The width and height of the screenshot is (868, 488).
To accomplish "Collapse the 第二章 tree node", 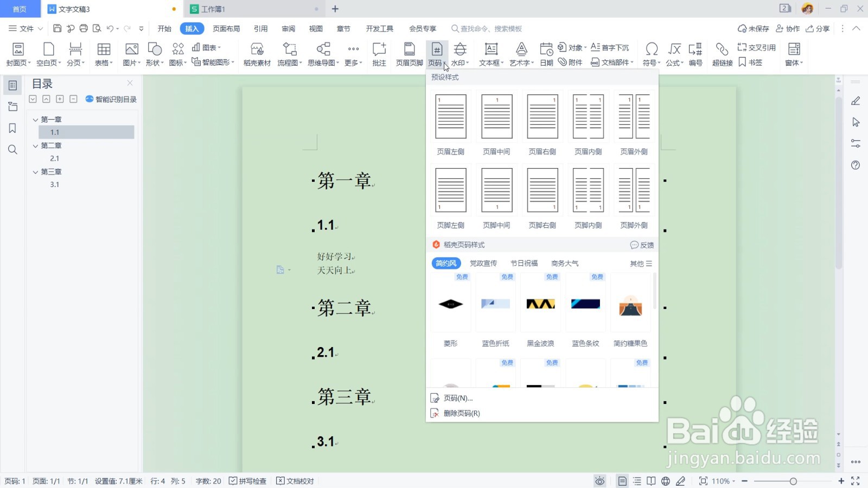I will [x=35, y=146].
